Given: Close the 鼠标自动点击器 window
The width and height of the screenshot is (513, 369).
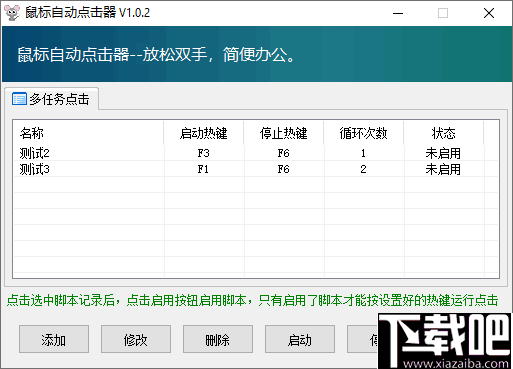Looking at the screenshot, I should pyautogui.click(x=489, y=13).
